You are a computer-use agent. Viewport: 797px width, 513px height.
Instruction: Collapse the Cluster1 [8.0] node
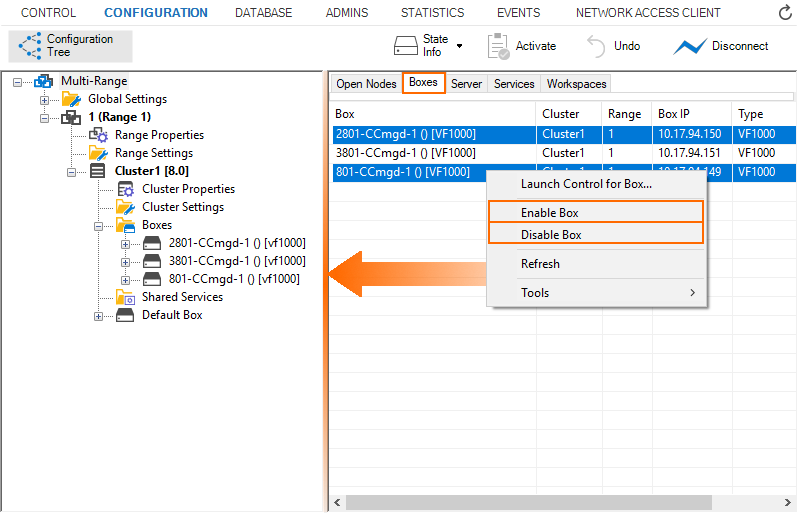click(72, 172)
